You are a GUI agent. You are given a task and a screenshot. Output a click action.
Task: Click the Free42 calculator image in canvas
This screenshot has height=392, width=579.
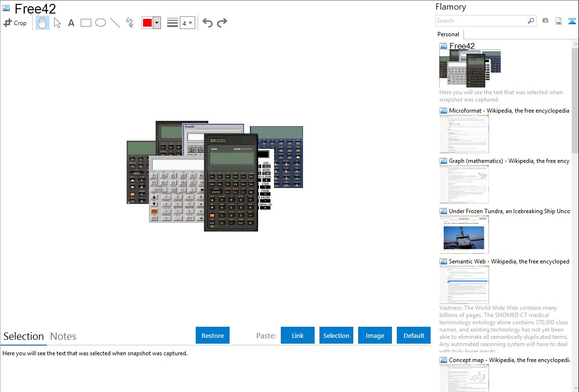click(215, 176)
